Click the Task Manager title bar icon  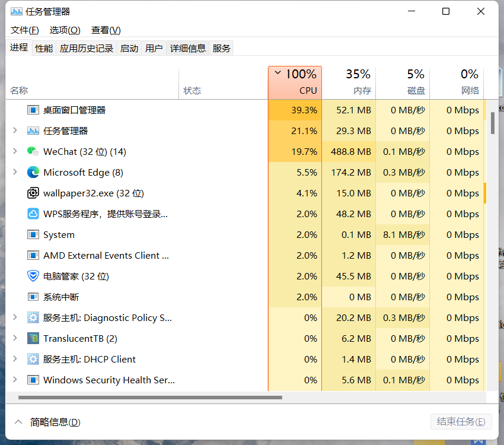click(17, 12)
